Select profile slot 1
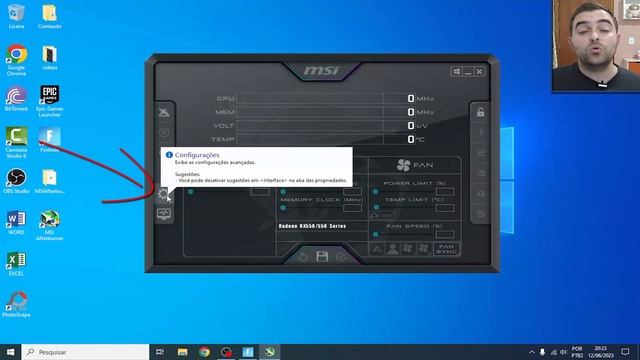Screen dimensions: 640x360 (x=480, y=133)
